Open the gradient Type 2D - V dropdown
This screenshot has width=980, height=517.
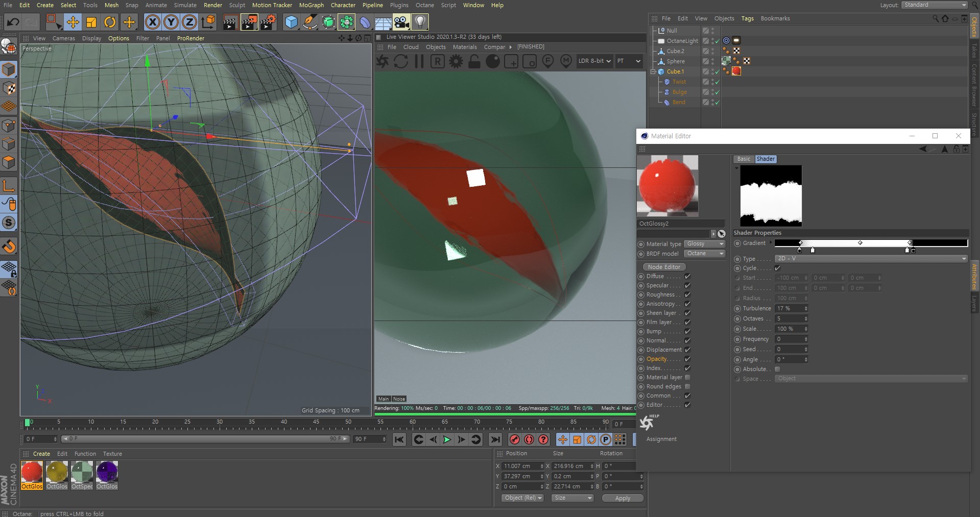point(871,259)
